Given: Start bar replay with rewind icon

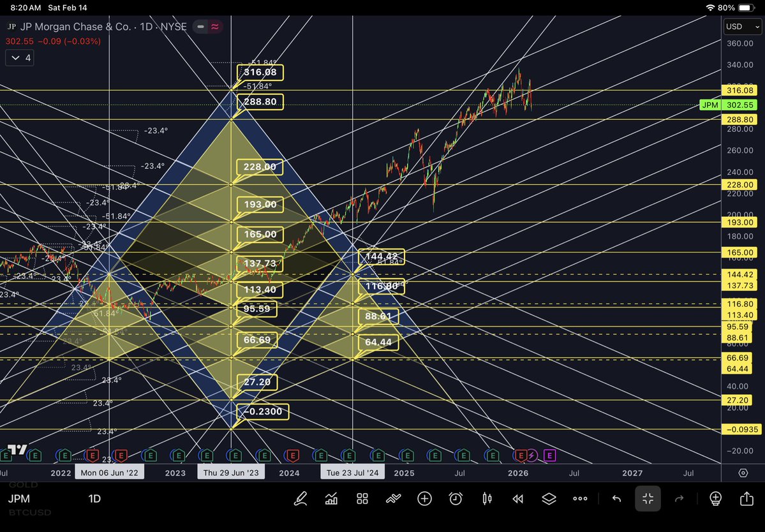Looking at the screenshot, I should point(517,498).
